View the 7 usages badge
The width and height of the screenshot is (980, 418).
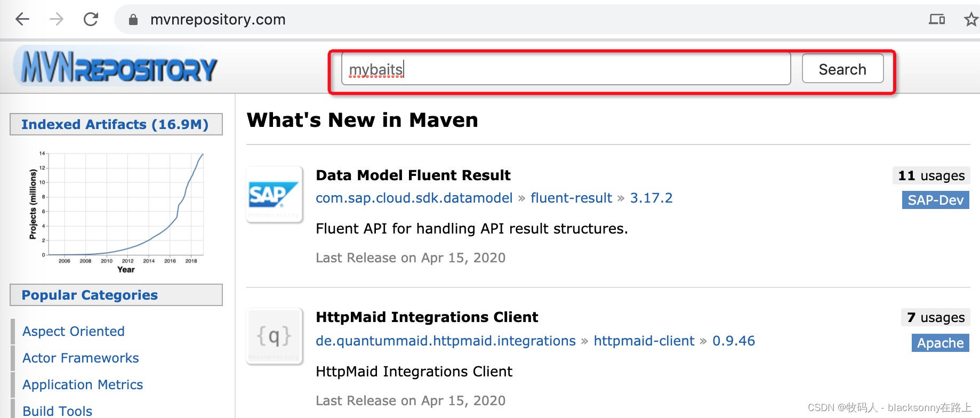tap(936, 317)
